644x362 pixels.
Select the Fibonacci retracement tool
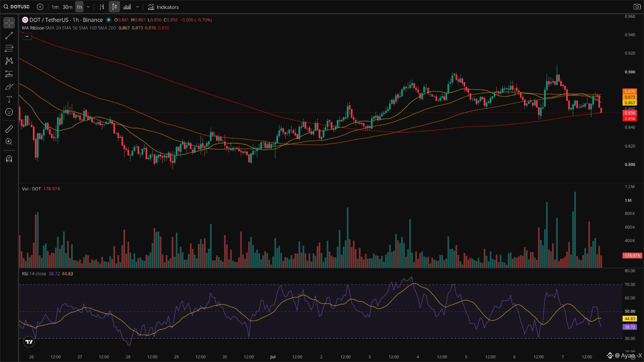9,48
